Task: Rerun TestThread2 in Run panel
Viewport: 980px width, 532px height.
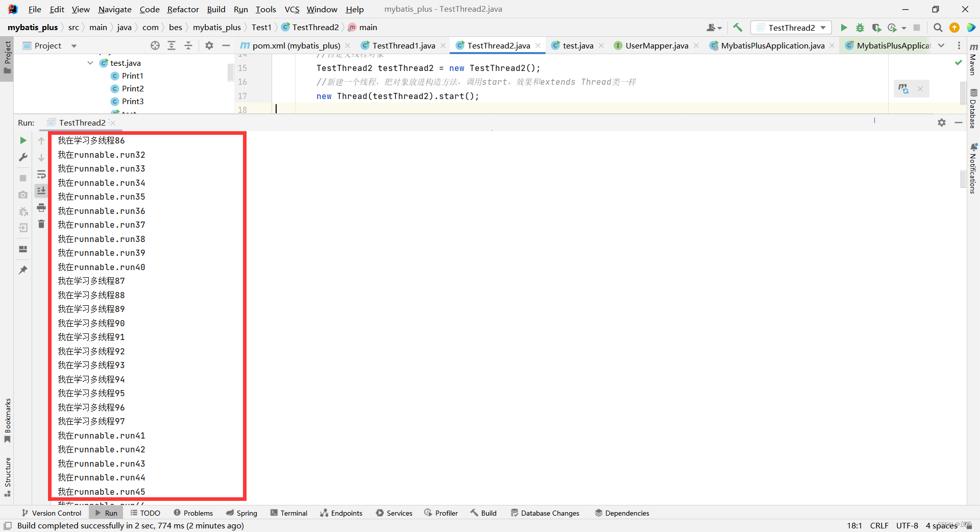Action: tap(23, 140)
